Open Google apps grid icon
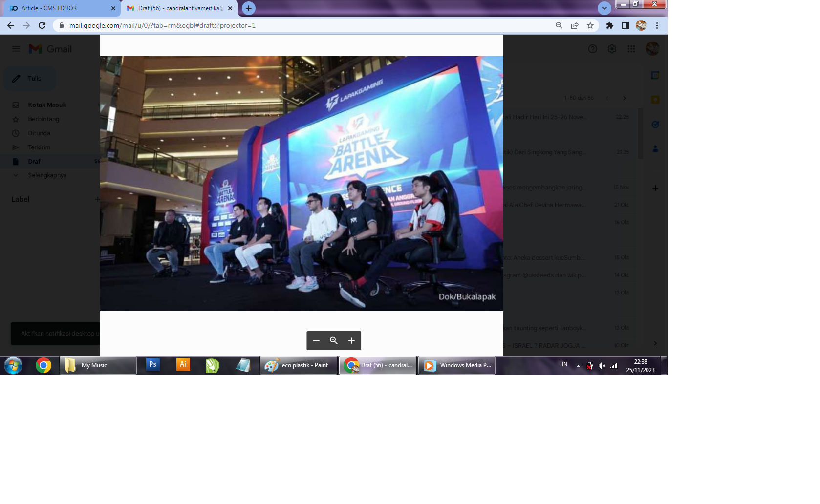The height and width of the screenshot is (504, 820). (x=631, y=49)
